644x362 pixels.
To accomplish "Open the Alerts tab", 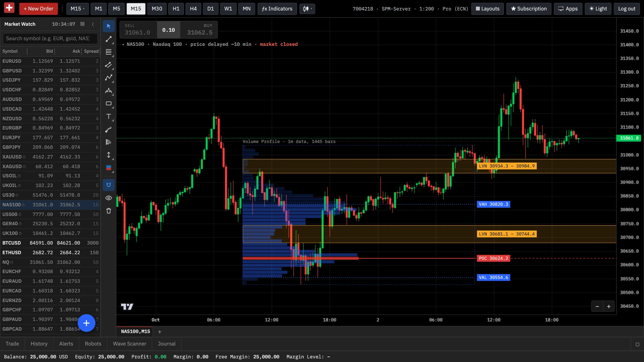I will click(66, 344).
